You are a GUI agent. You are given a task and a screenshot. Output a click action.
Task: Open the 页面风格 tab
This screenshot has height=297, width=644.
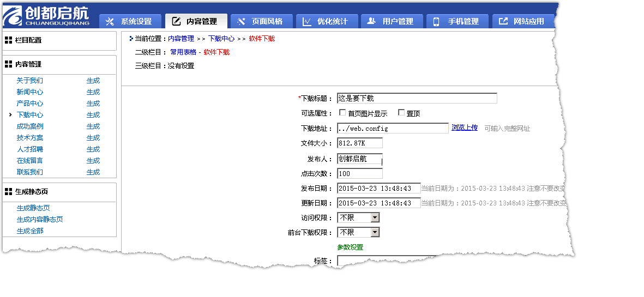pos(262,21)
